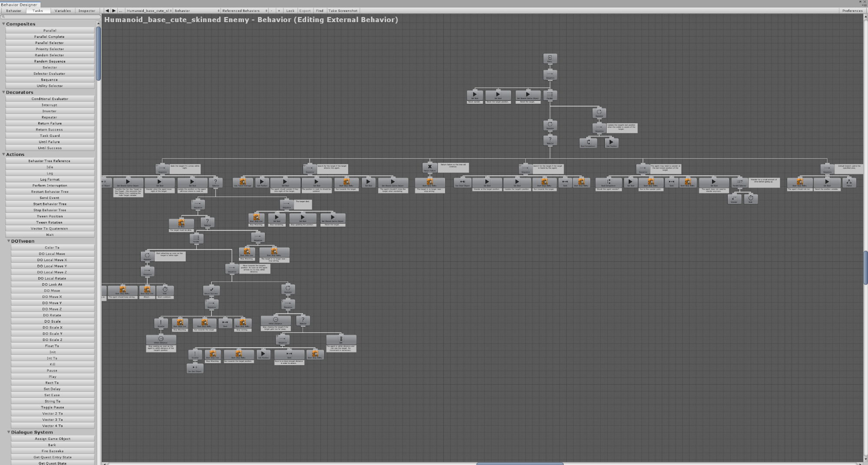Click the Preferences button
The width and height of the screenshot is (868, 465).
tap(852, 11)
